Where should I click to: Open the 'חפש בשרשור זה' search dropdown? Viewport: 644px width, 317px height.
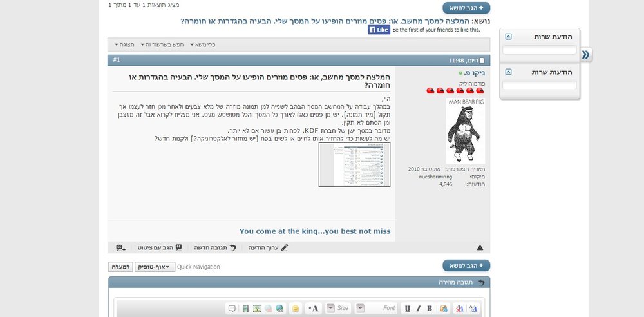pyautogui.click(x=162, y=44)
